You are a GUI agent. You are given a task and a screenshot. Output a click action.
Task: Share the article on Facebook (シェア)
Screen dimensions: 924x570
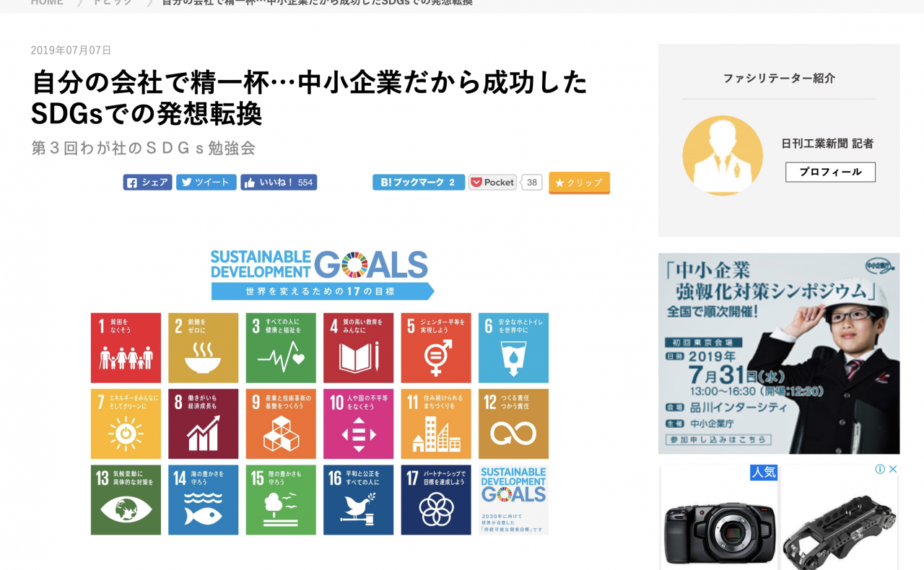point(147,183)
